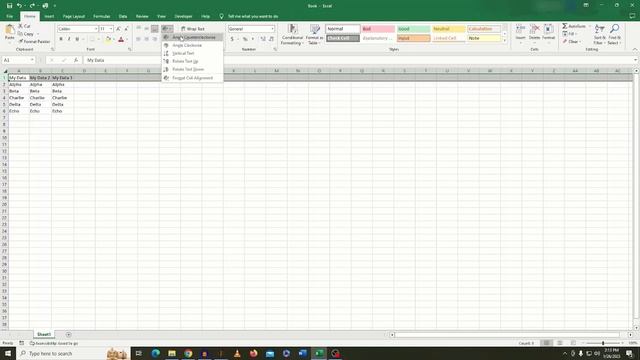The image size is (640, 360).
Task: Choose Rotate Text Down
Action: [192, 69]
